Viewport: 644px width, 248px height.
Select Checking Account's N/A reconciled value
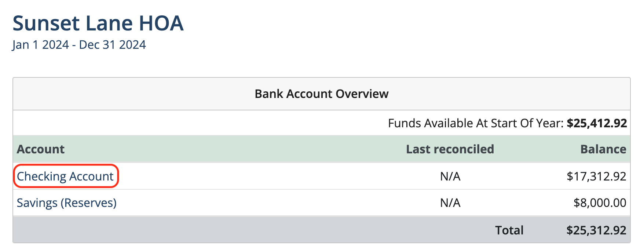tap(450, 176)
